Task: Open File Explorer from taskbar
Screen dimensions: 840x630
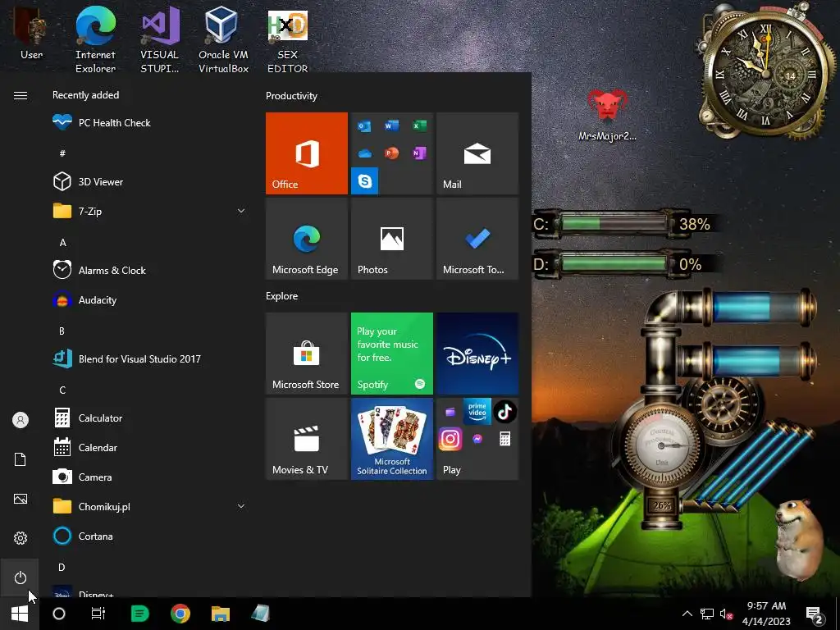Action: 220,614
